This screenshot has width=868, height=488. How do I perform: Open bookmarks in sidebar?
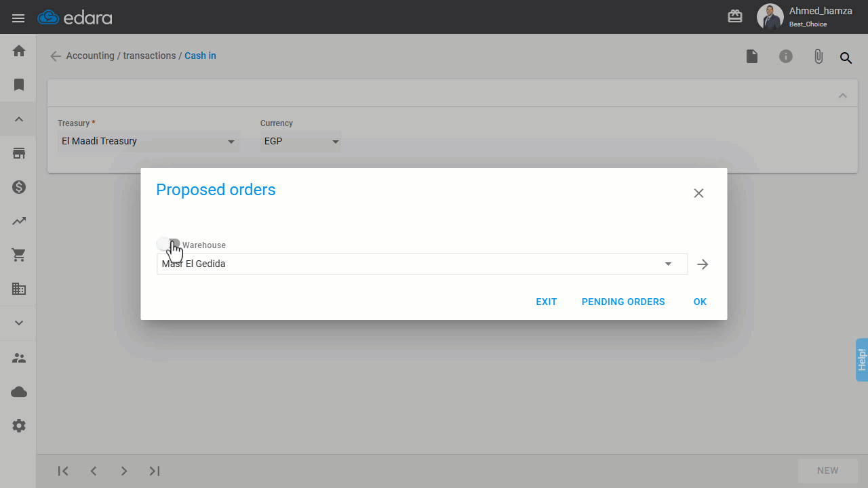[x=19, y=85]
